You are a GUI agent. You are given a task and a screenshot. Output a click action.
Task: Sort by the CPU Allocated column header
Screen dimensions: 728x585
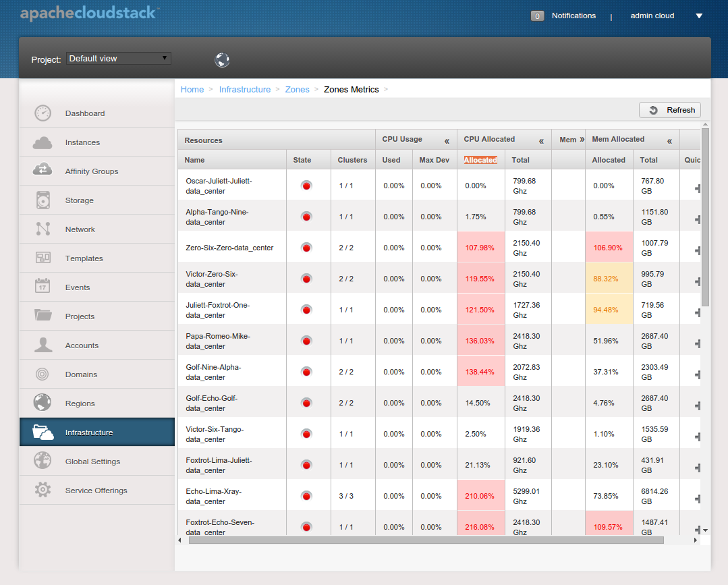tap(480, 160)
